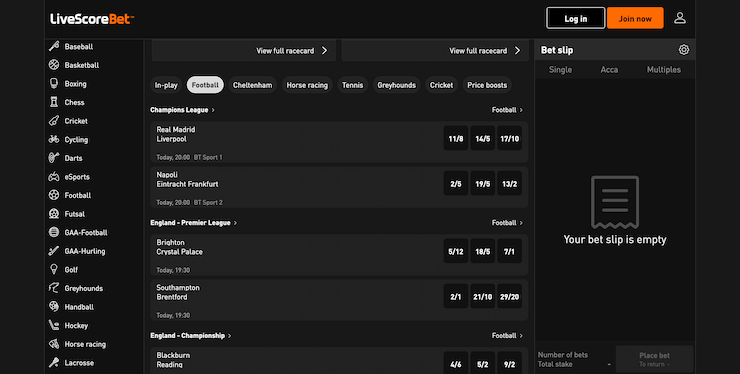The height and width of the screenshot is (374, 740).
Task: Select Brighton win odds 5/12
Action: click(x=456, y=251)
